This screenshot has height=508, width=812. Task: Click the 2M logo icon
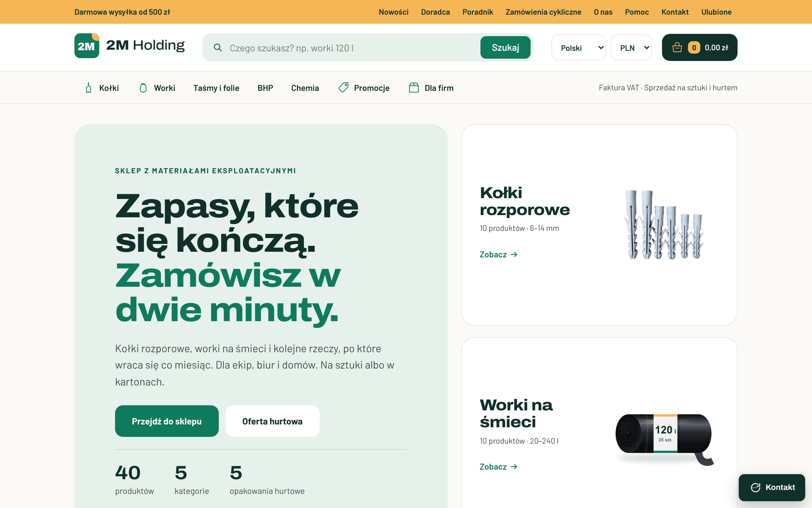[x=87, y=46]
